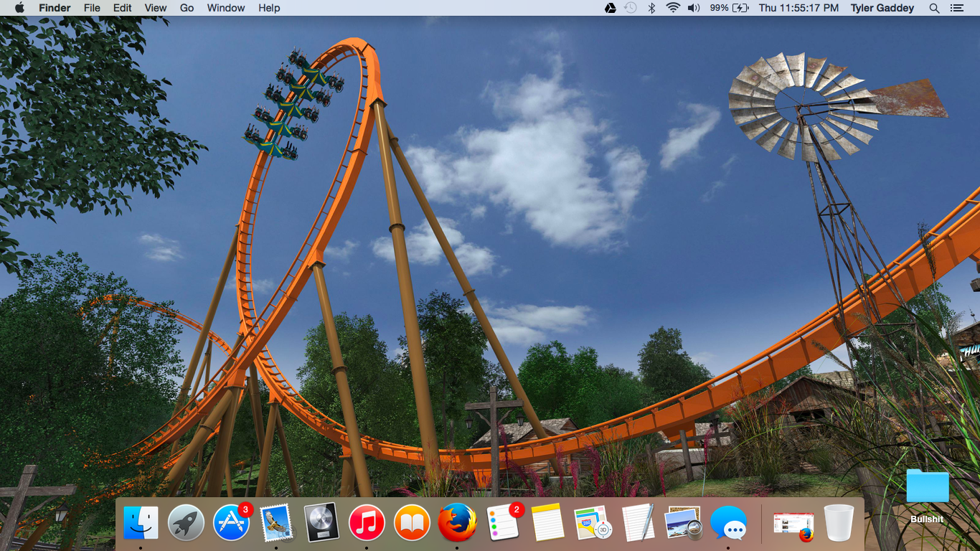Launch Logic Pro from the dock

click(321, 522)
